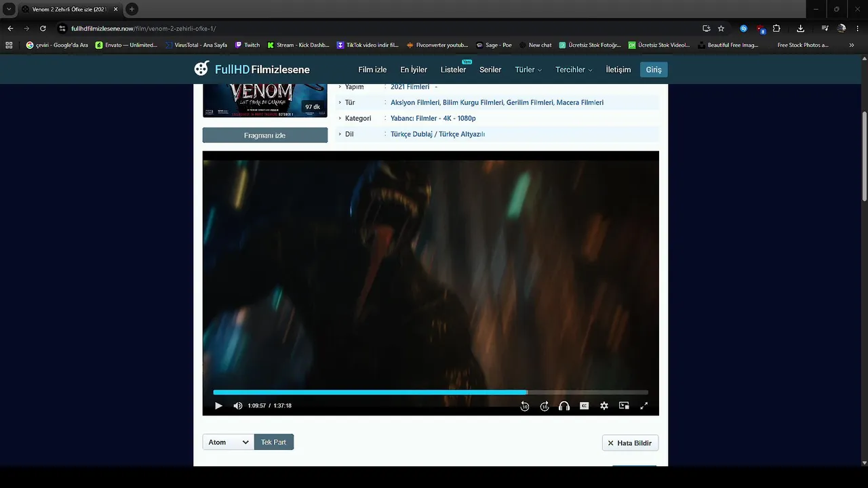Open the Twitch bookmark

pos(248,45)
